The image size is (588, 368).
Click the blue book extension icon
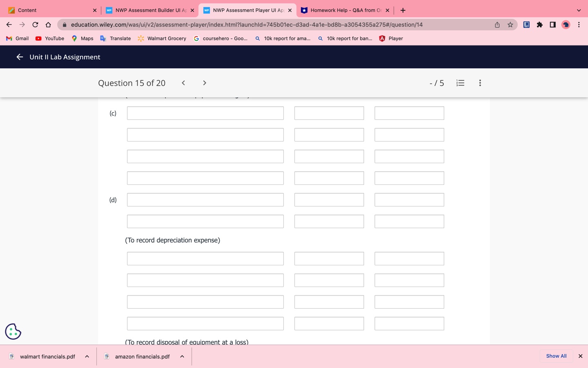(x=526, y=25)
